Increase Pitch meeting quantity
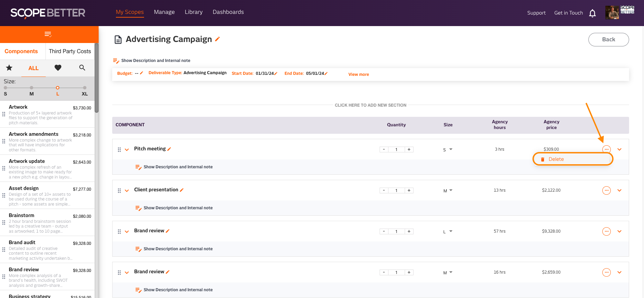This screenshot has width=644, height=298. [409, 149]
